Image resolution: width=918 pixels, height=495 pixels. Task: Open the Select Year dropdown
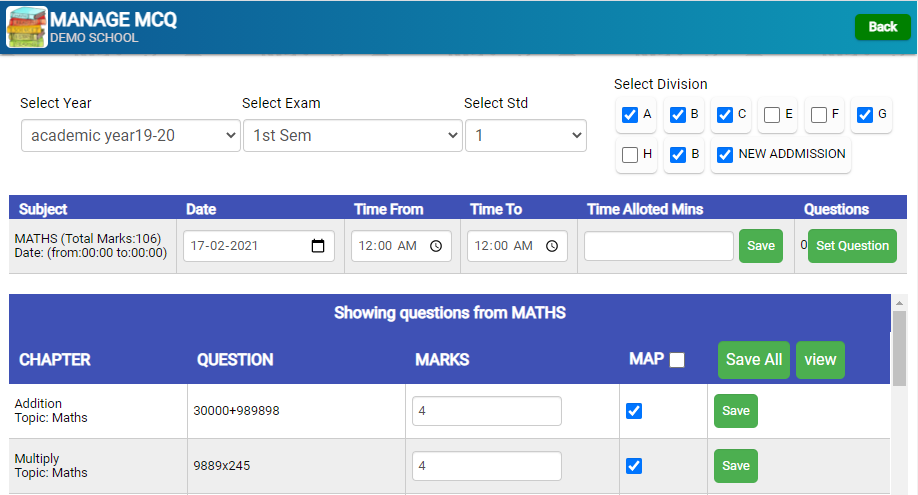coord(131,135)
